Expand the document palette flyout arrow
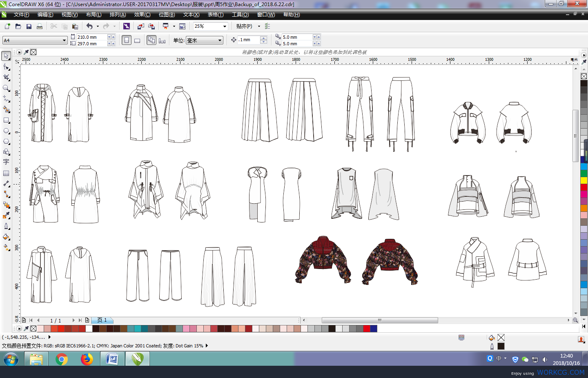 tap(19, 329)
